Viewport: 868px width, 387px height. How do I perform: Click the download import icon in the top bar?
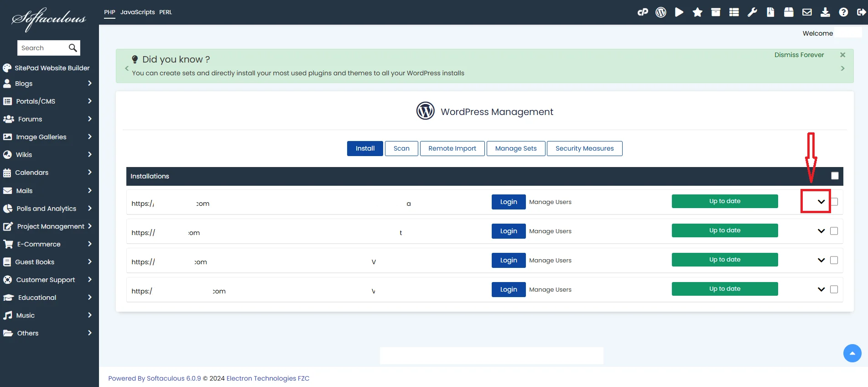point(825,12)
